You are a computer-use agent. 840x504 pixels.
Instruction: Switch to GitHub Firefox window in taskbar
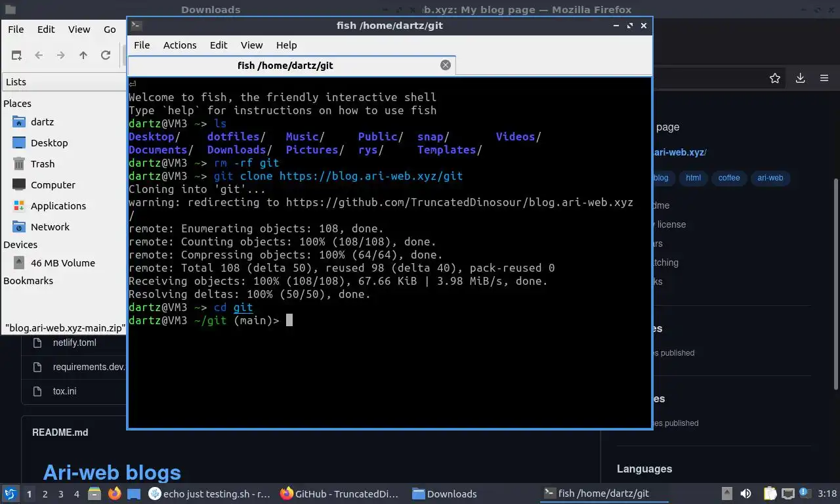[x=340, y=493]
